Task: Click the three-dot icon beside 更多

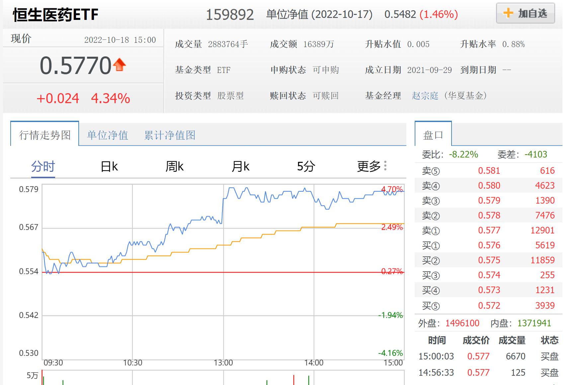Action: tap(385, 165)
